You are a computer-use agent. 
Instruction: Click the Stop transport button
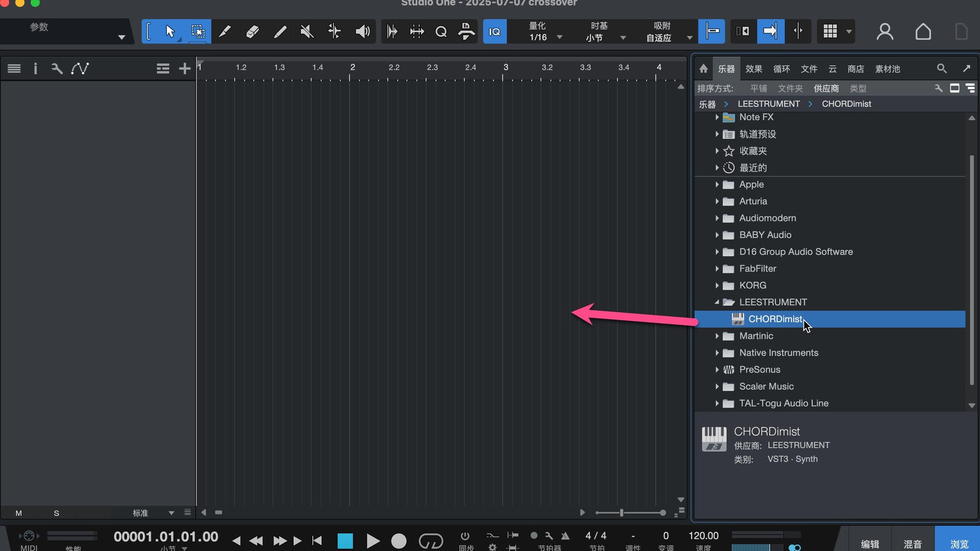click(345, 541)
